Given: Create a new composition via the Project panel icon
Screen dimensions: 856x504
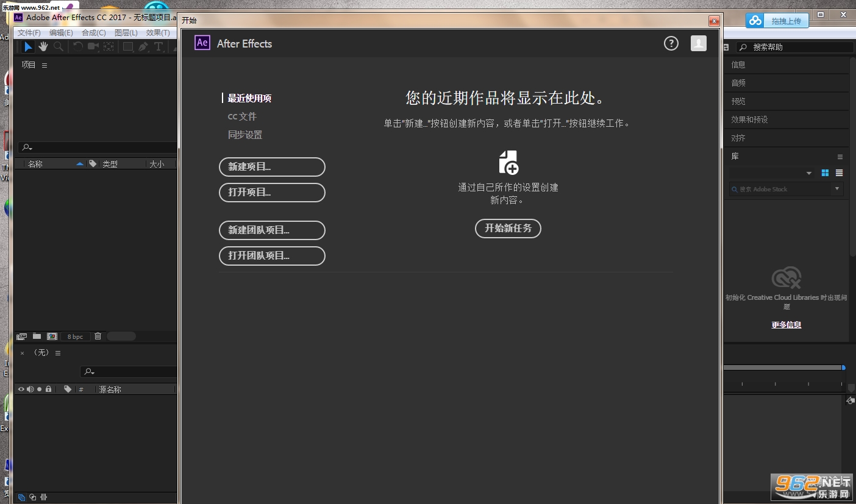Looking at the screenshot, I should tap(52, 336).
